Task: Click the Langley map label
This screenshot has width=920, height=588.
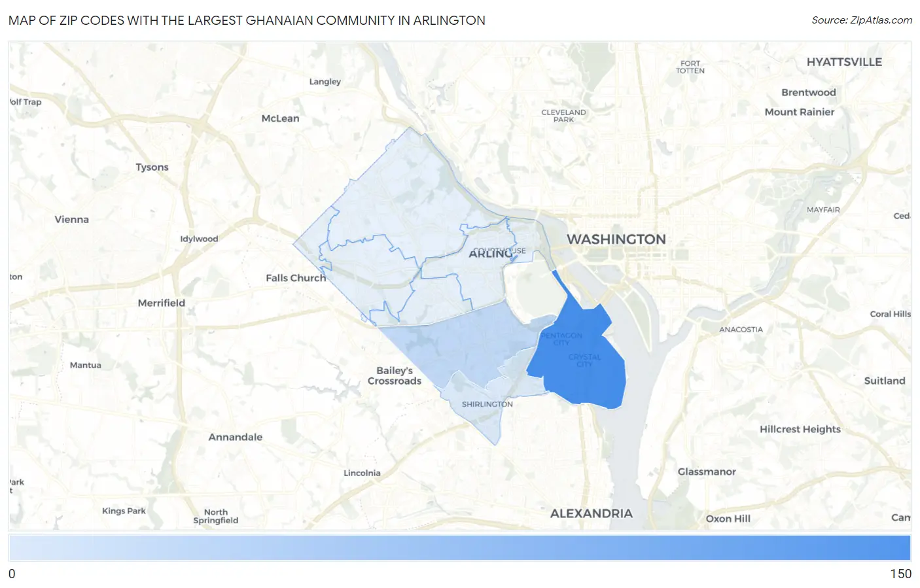Action: 325,82
